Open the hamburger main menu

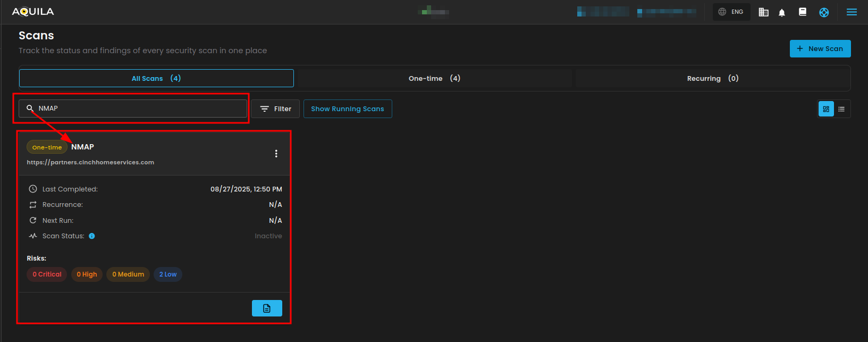(x=852, y=12)
